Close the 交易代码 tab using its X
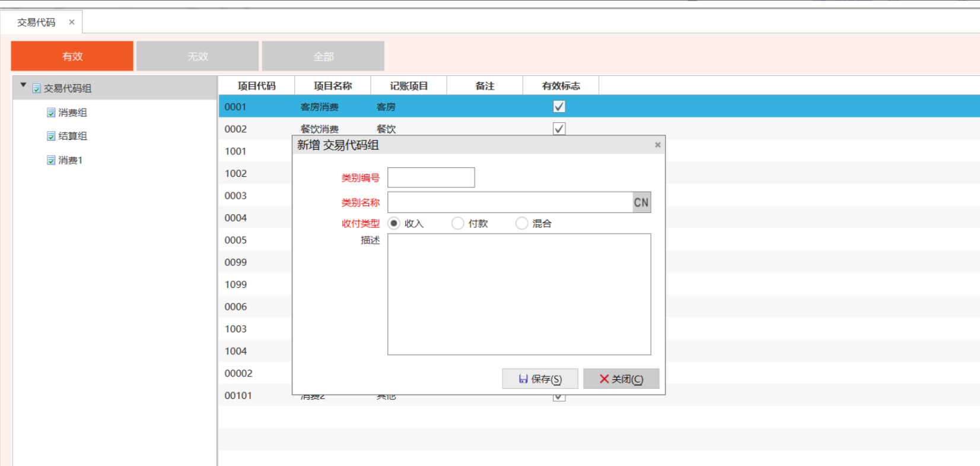 point(72,22)
